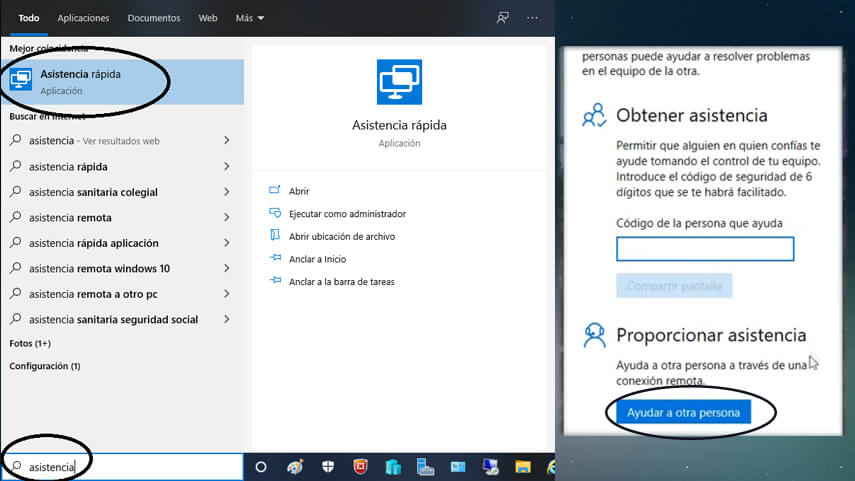Image resolution: width=855 pixels, height=481 pixels.
Task: Click the Anclar a Inicio pin icon
Action: pyautogui.click(x=275, y=258)
